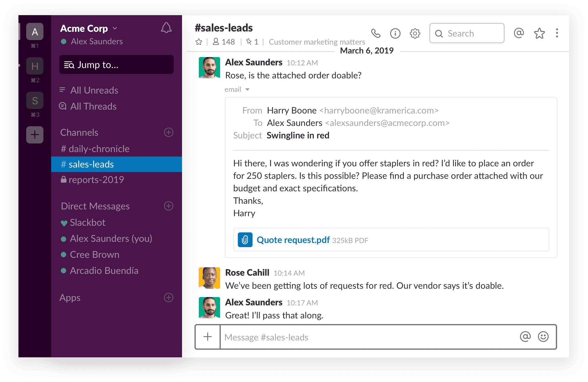Click Alex Saunders avatar on 10:12 AM message
The width and height of the screenshot is (588, 382).
pos(209,68)
